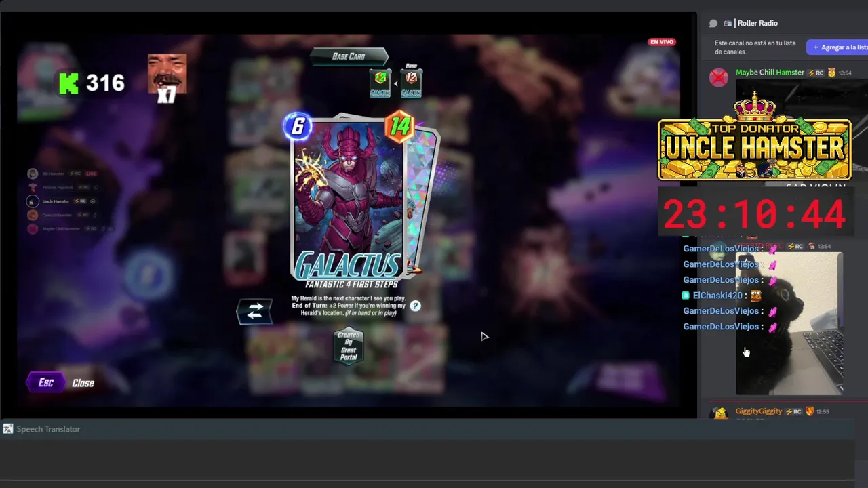Click the question mark help icon beside card text

click(415, 306)
